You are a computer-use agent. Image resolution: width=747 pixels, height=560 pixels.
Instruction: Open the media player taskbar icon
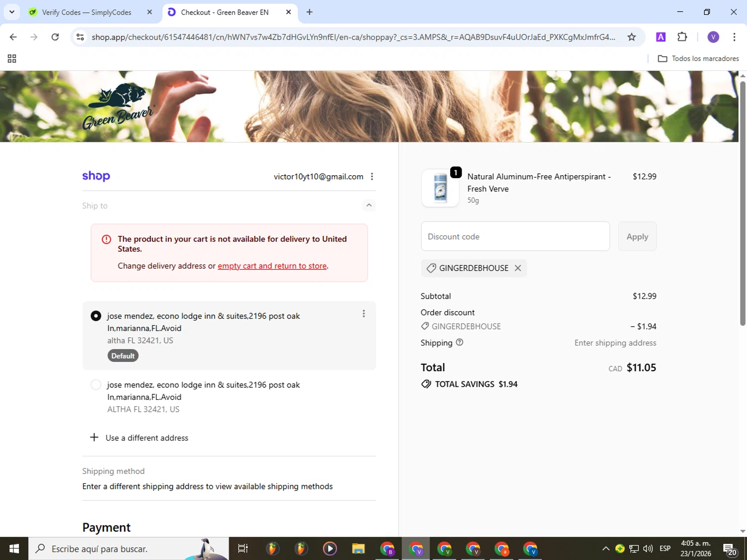click(330, 549)
